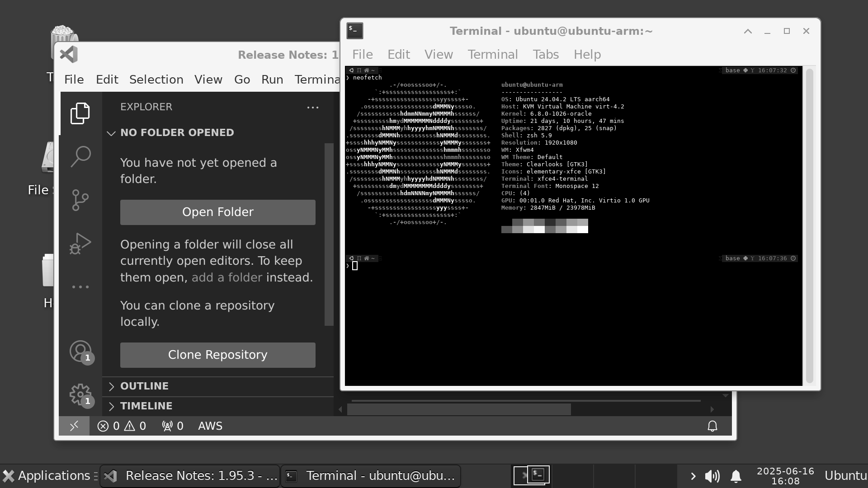The height and width of the screenshot is (488, 868).
Task: Open the Tabs menu in the Terminal window
Action: (546, 54)
